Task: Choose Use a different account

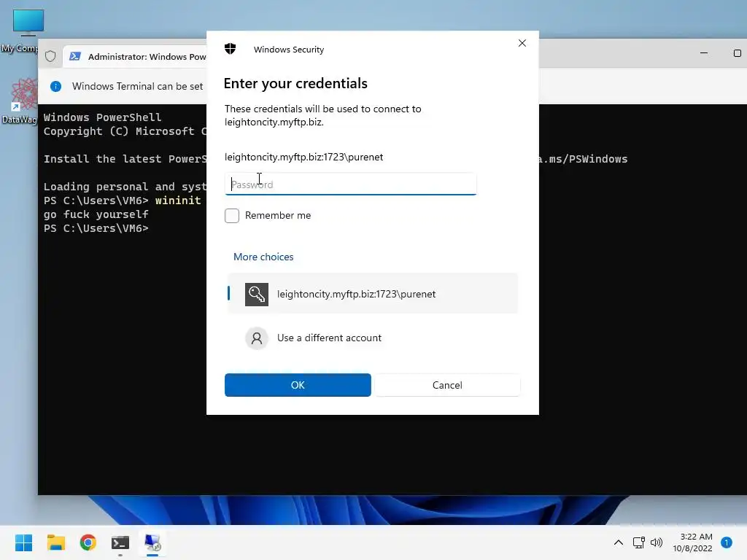Action: [373, 338]
